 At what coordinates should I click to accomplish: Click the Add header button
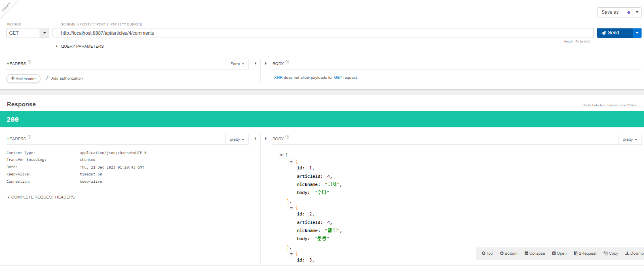coord(23,78)
